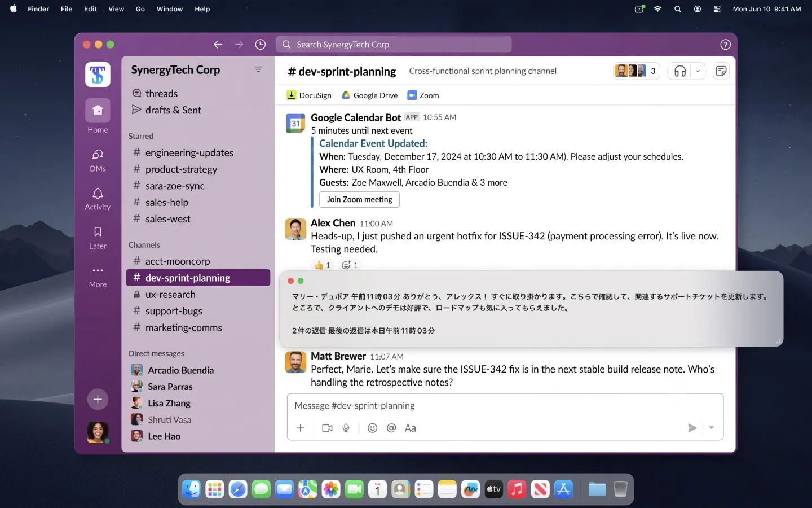Open the Activity bell

(x=98, y=199)
